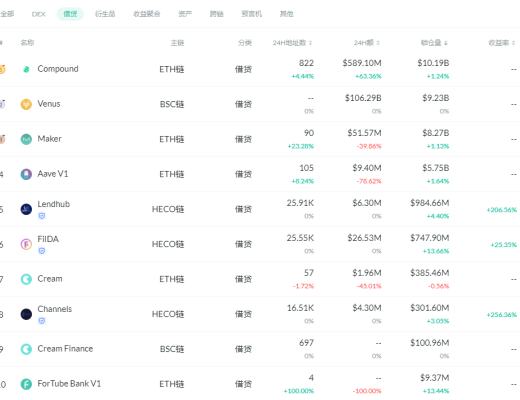This screenshot has height=400, width=520.
Task: Click the Cream ETH-chain logo icon
Action: [x=26, y=279]
